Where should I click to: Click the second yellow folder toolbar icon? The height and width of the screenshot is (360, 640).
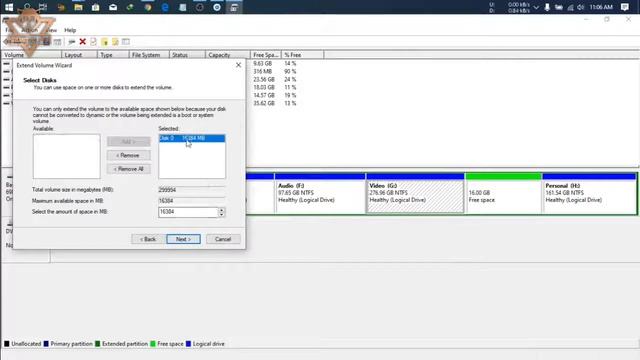pyautogui.click(x=115, y=42)
